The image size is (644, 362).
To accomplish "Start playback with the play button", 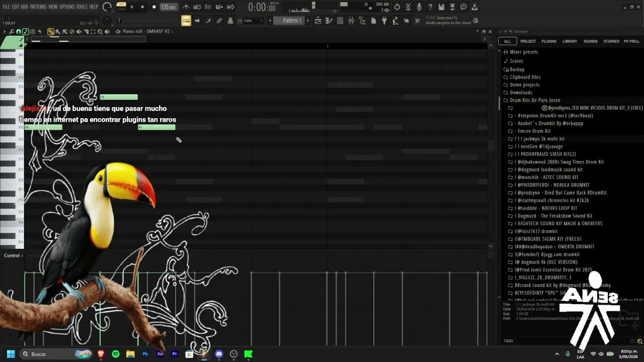I will coord(132,7).
